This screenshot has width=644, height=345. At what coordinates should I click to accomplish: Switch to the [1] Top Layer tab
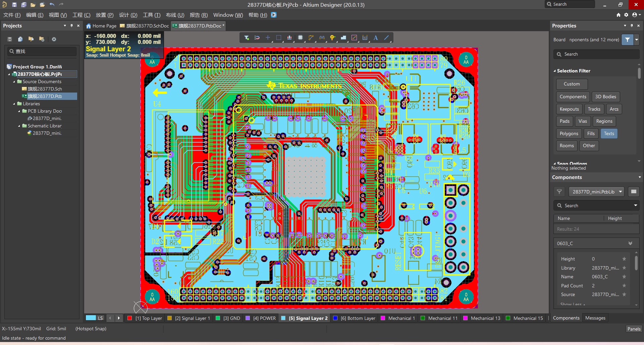[x=145, y=318]
